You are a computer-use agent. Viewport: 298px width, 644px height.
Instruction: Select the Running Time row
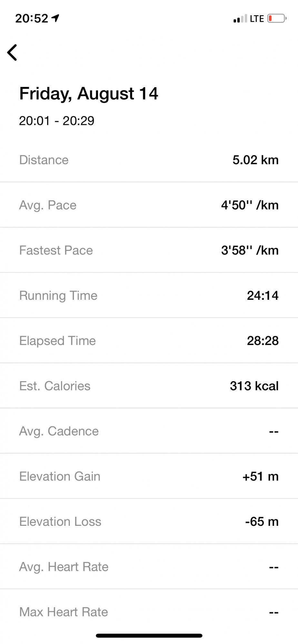[x=149, y=296]
